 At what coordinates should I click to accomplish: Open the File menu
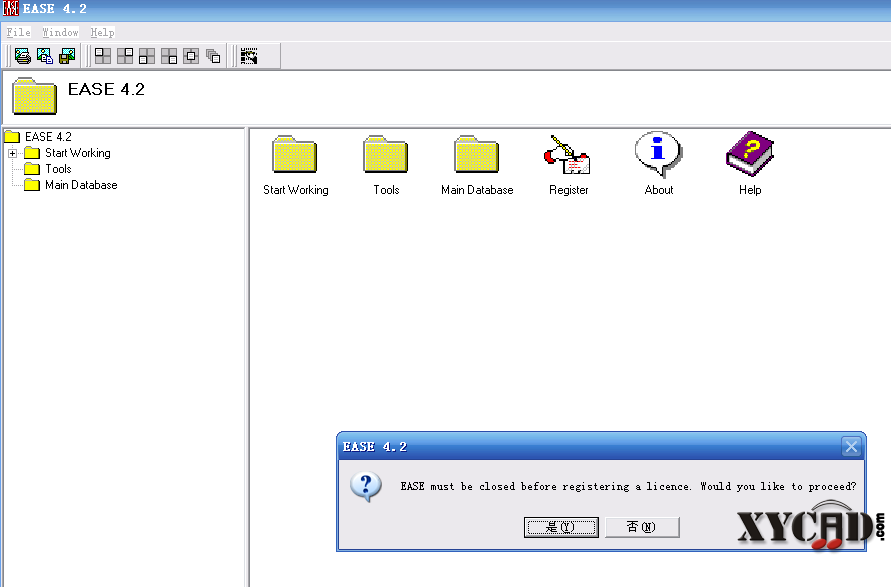(x=18, y=32)
